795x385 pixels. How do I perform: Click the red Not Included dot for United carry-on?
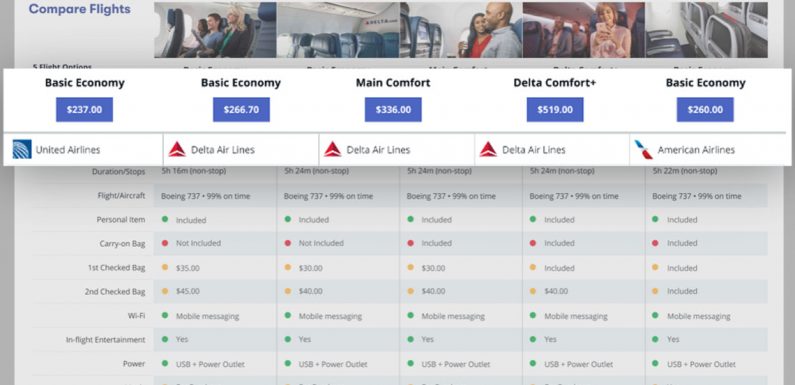pos(165,243)
